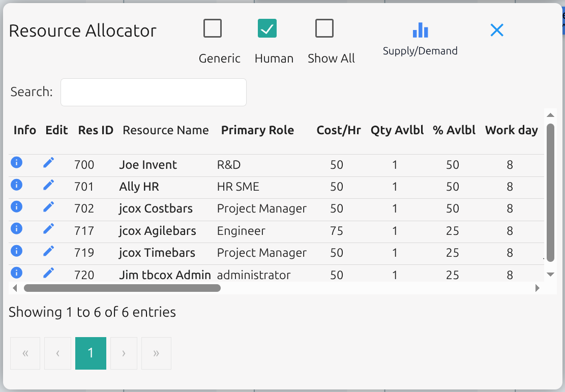565x392 pixels.
Task: Click the Supply/Demand label
Action: coord(420,51)
